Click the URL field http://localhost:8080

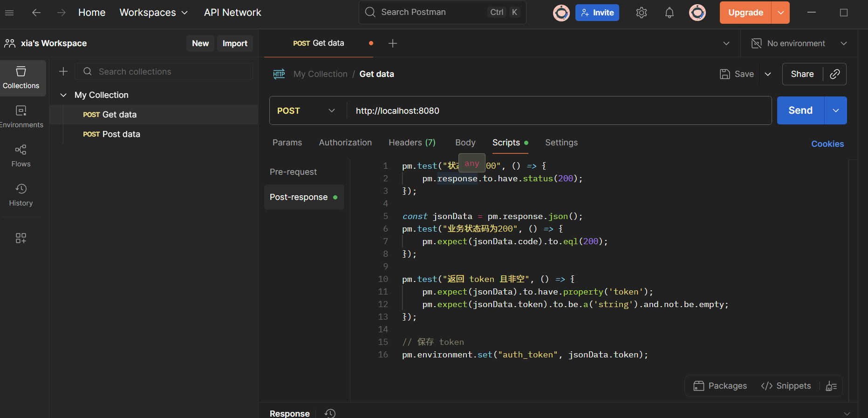pyautogui.click(x=559, y=110)
